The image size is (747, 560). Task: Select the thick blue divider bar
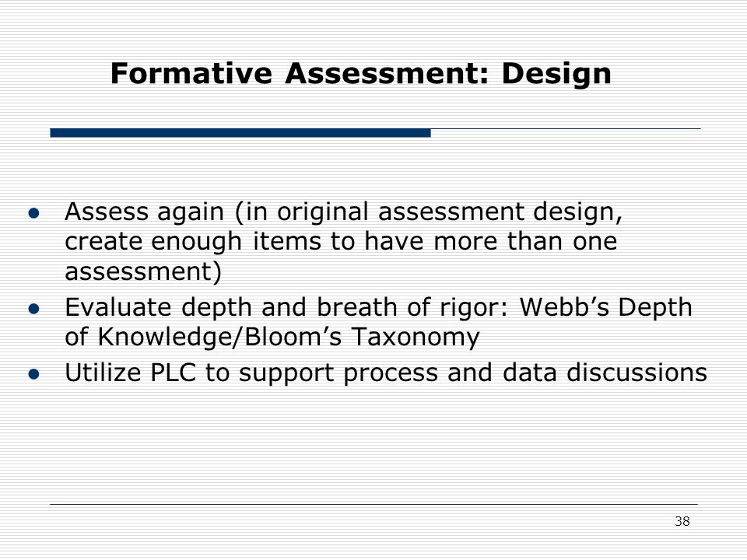coord(240,133)
